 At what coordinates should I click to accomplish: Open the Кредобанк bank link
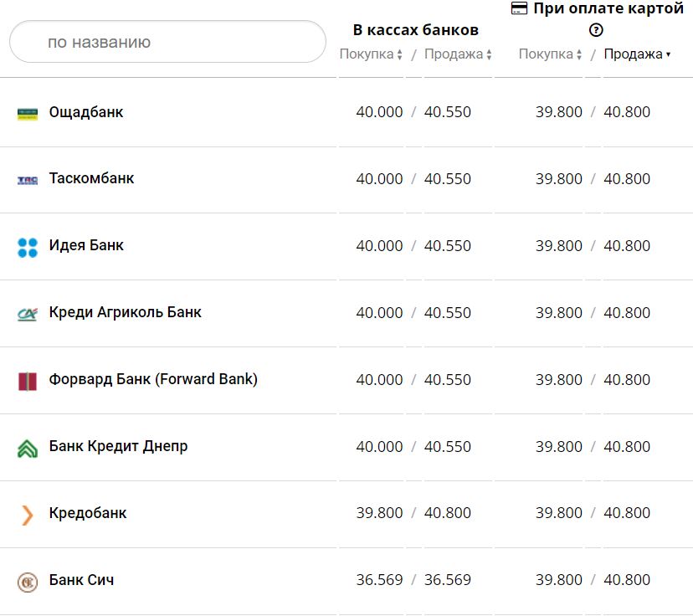click(x=88, y=513)
